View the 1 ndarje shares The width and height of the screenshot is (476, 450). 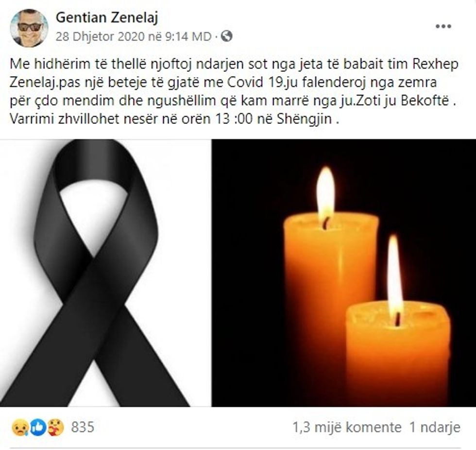point(435,428)
